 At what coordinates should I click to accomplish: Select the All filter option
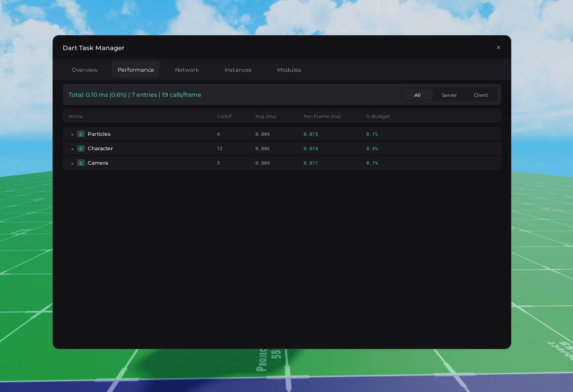click(417, 95)
